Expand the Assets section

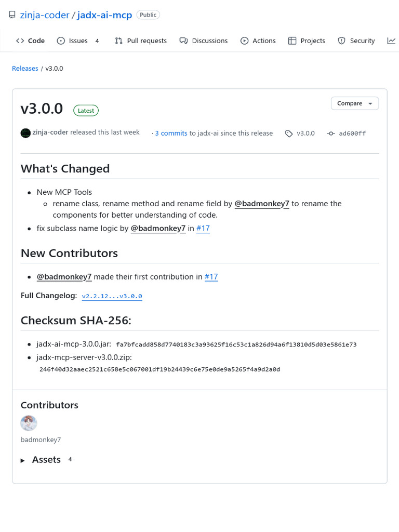click(46, 460)
